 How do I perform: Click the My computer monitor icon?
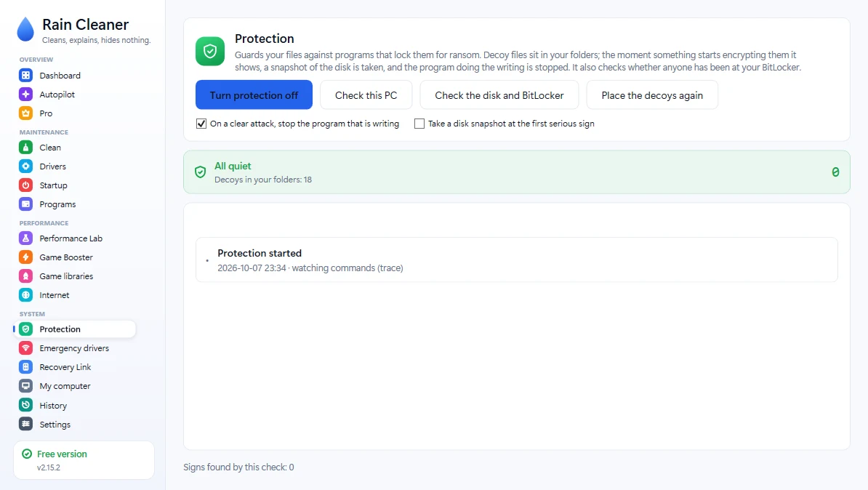[26, 386]
